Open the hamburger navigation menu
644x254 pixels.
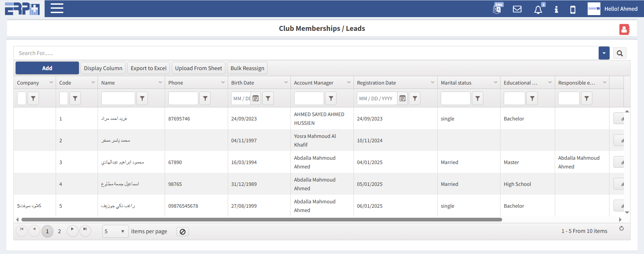pos(57,8)
